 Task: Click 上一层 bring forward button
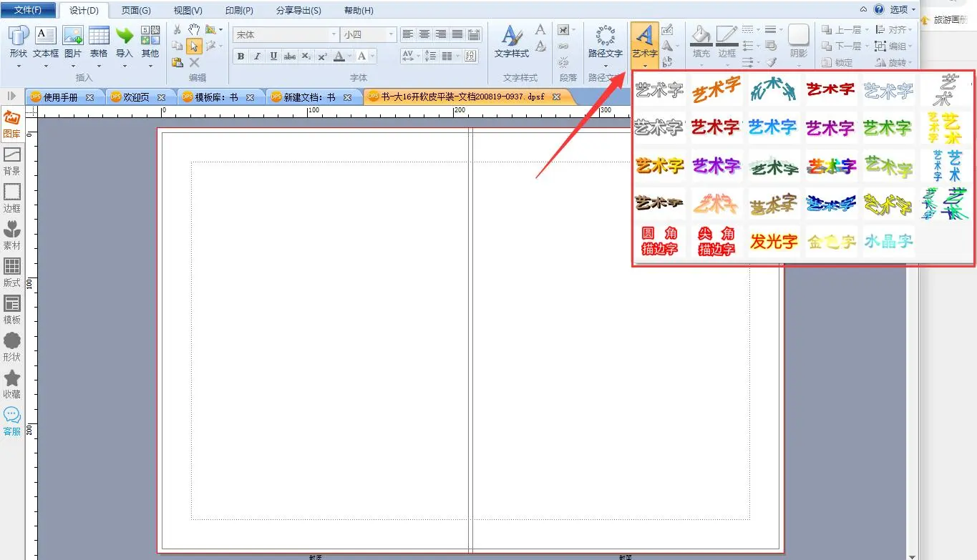(x=844, y=30)
